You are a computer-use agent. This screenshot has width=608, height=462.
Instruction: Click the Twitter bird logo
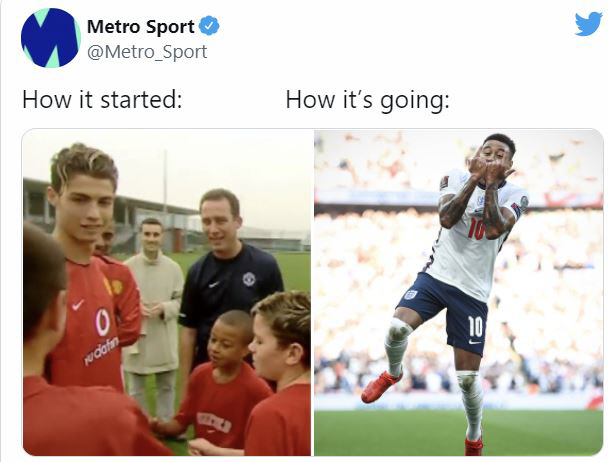tap(589, 24)
